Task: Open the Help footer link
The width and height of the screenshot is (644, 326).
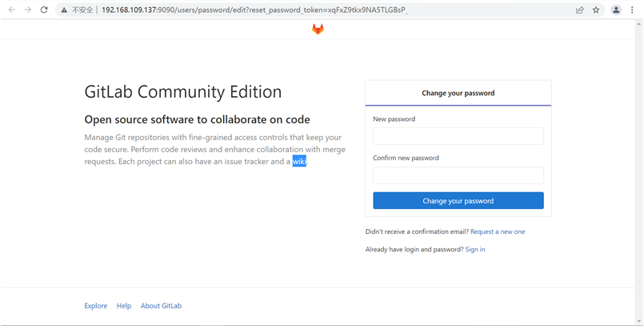Action: [124, 306]
